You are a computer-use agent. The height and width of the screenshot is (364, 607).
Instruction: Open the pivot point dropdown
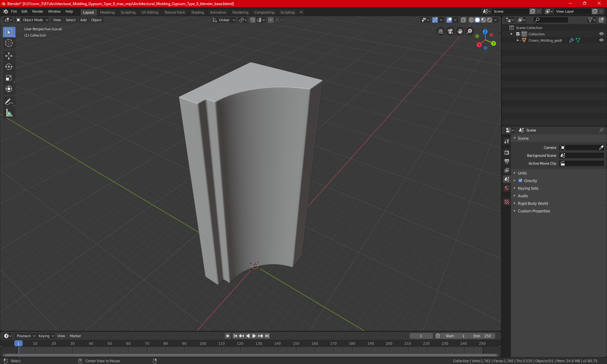[243, 20]
